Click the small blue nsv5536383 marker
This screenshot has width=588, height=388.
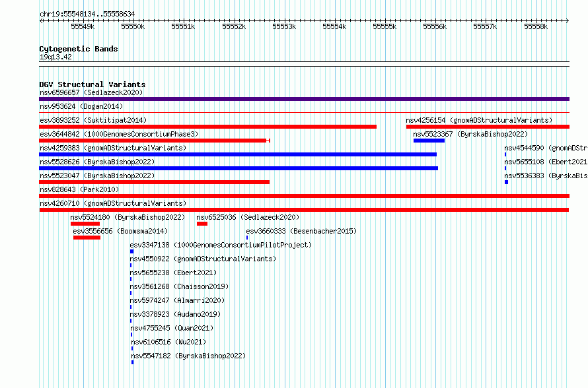point(506,182)
